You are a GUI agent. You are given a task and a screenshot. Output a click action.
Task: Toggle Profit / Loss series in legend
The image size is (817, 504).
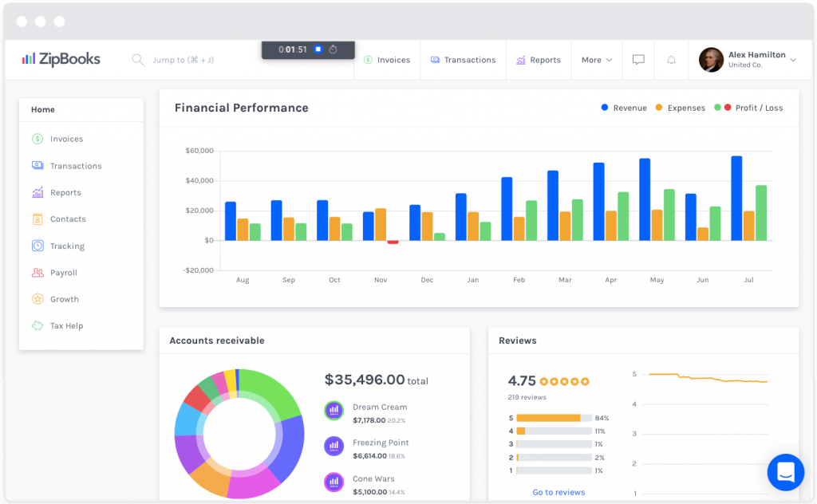click(748, 108)
